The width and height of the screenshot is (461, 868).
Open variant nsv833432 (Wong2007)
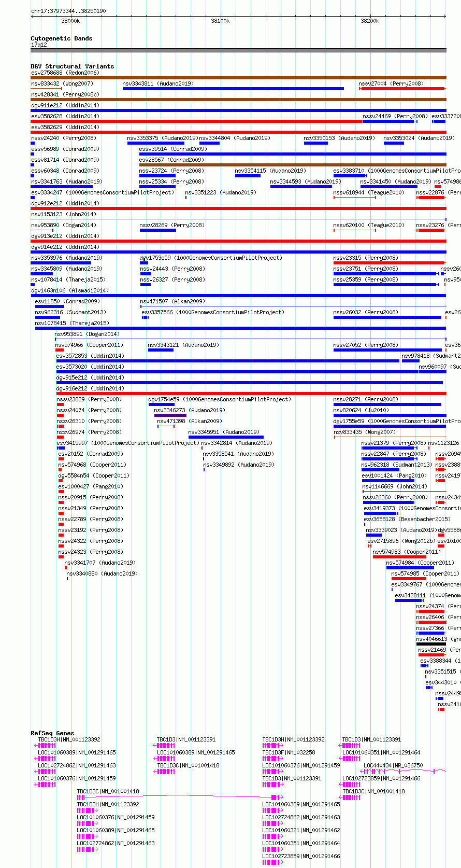pyautogui.click(x=62, y=83)
